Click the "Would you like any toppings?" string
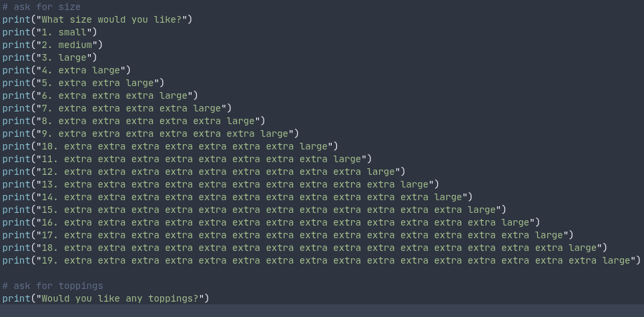Screen dimensions: 644x317 119,298
